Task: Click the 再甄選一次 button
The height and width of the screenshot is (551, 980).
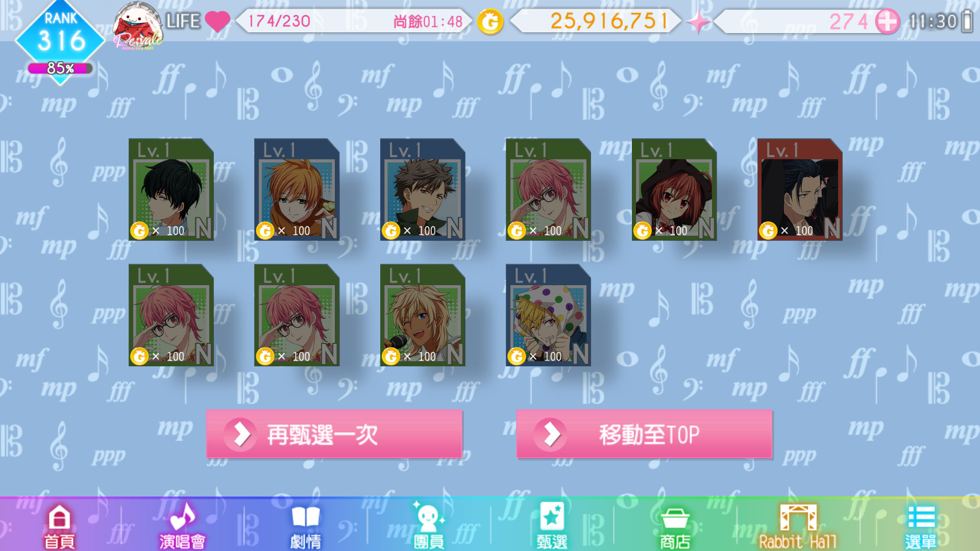Action: [334, 434]
